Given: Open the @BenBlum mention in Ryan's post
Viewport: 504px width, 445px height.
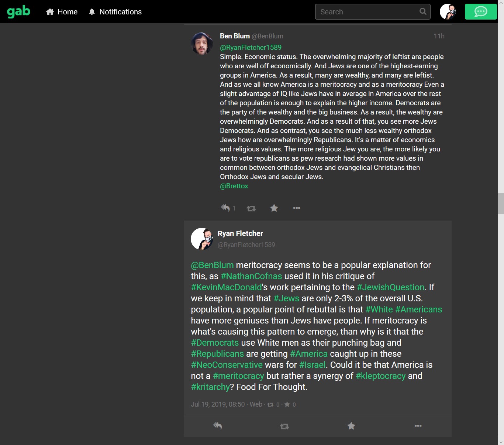Looking at the screenshot, I should [212, 265].
